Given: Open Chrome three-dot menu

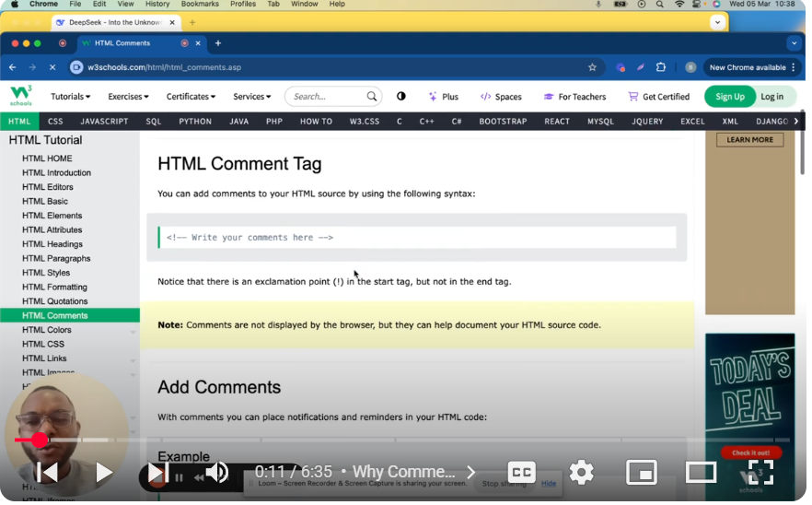Looking at the screenshot, I should 793,67.
